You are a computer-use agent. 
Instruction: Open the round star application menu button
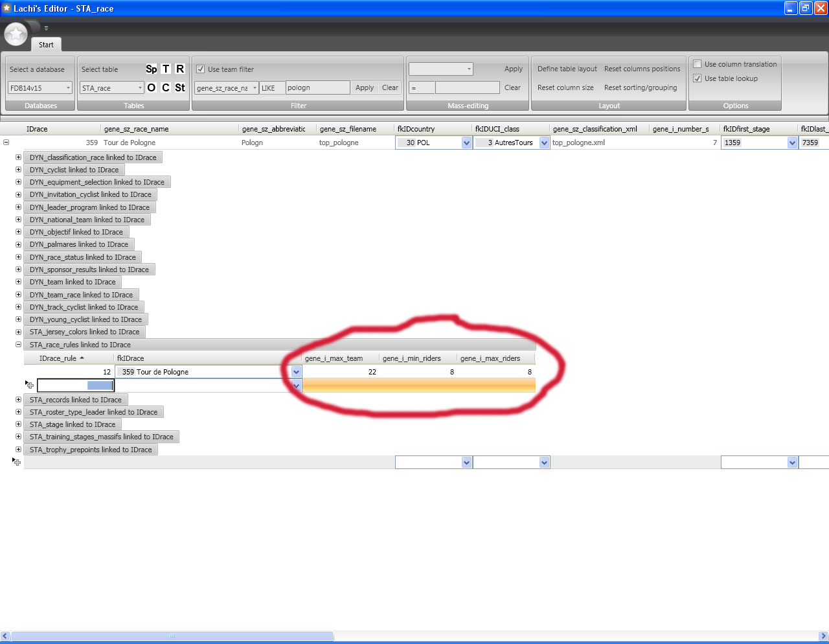tap(16, 34)
